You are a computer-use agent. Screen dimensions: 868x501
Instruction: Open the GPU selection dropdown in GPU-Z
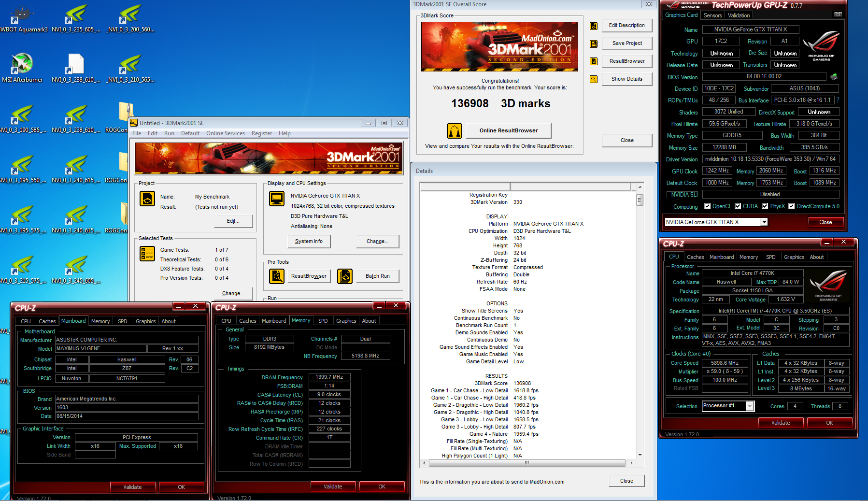click(764, 222)
